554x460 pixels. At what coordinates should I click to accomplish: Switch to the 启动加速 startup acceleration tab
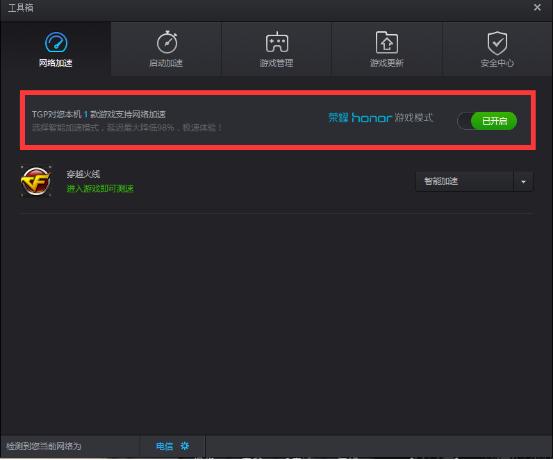coord(166,49)
